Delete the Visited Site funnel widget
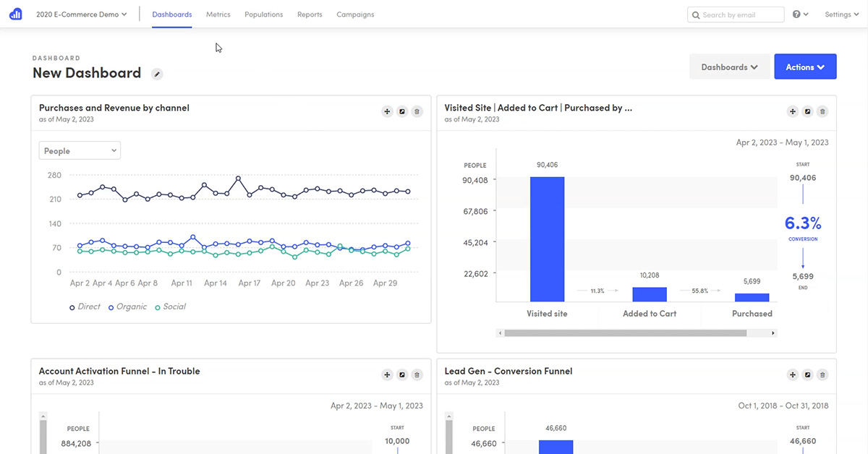Viewport: 868px width, 454px height. (x=822, y=111)
